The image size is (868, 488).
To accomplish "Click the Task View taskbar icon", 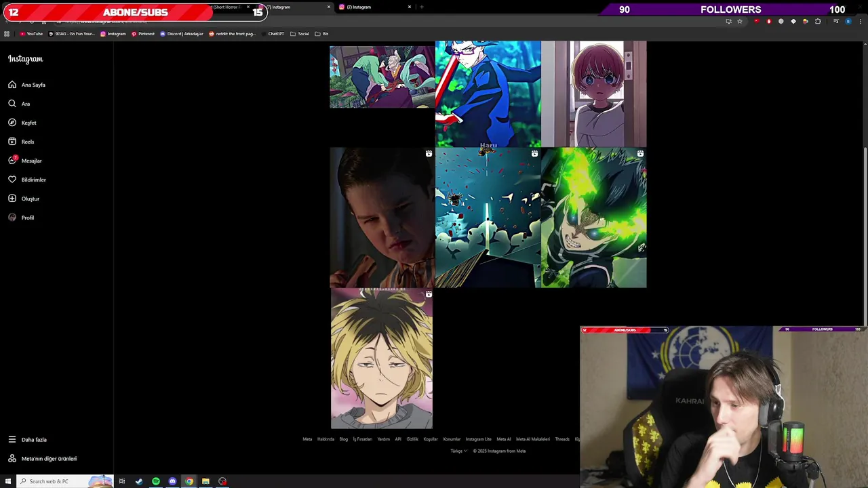I will click(122, 481).
